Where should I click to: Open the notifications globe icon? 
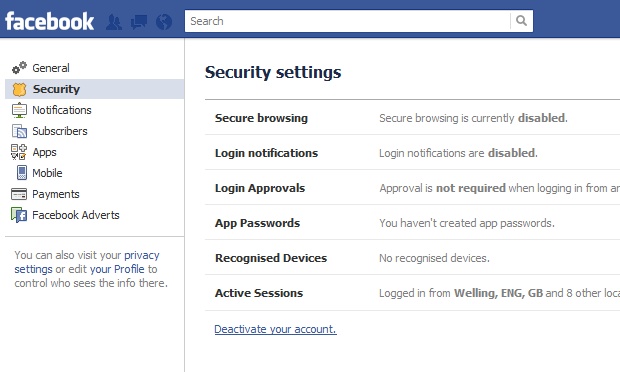pos(164,22)
